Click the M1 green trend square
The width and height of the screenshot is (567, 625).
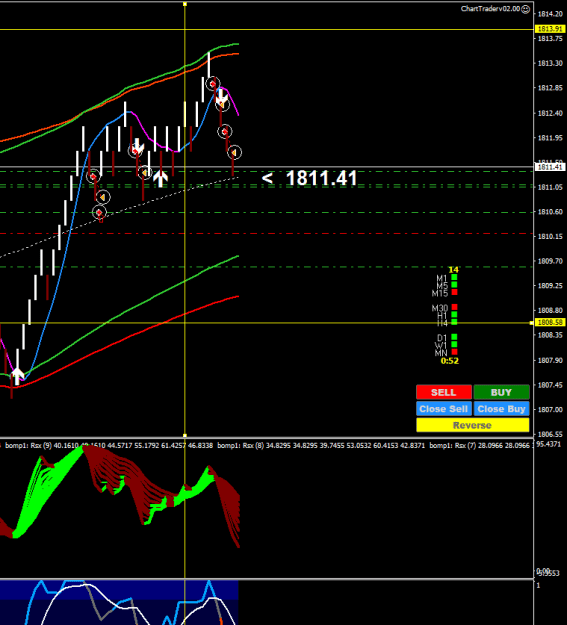click(x=454, y=277)
